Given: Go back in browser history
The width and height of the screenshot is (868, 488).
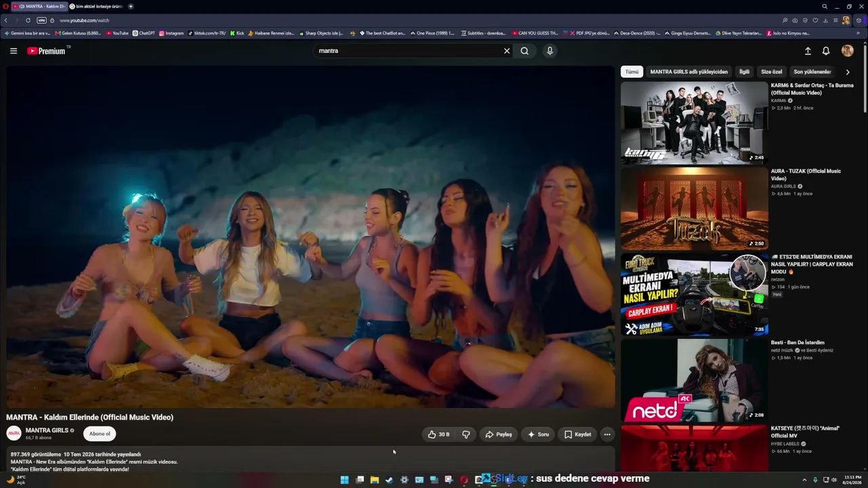Looking at the screenshot, I should click(6, 20).
